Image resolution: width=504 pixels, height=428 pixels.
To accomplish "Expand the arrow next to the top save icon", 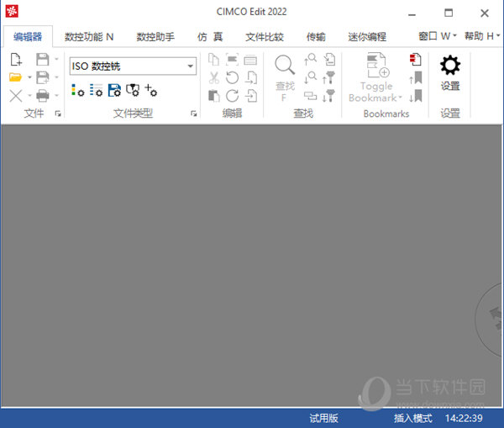I will pyautogui.click(x=56, y=59).
